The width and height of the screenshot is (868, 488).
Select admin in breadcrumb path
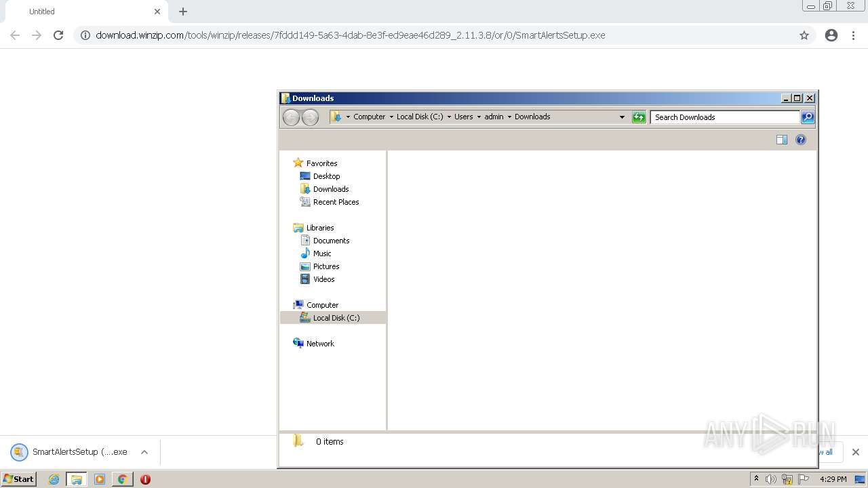pyautogui.click(x=494, y=117)
